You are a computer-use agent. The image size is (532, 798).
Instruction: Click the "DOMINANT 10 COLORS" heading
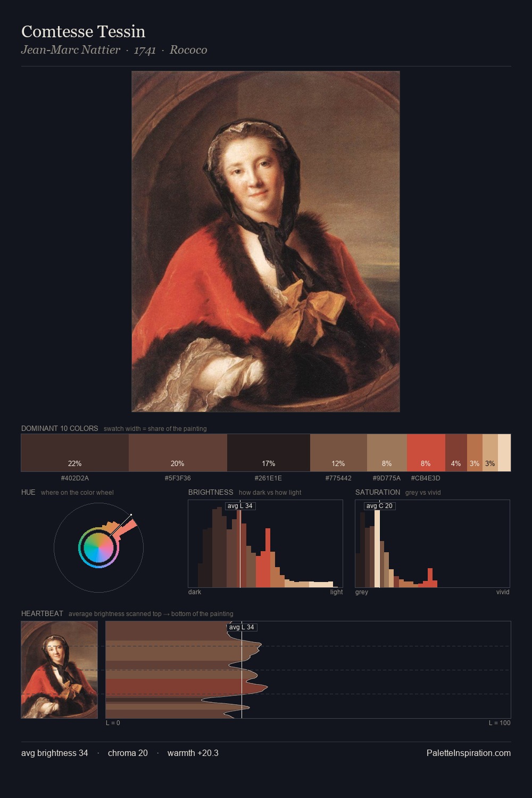click(x=60, y=428)
